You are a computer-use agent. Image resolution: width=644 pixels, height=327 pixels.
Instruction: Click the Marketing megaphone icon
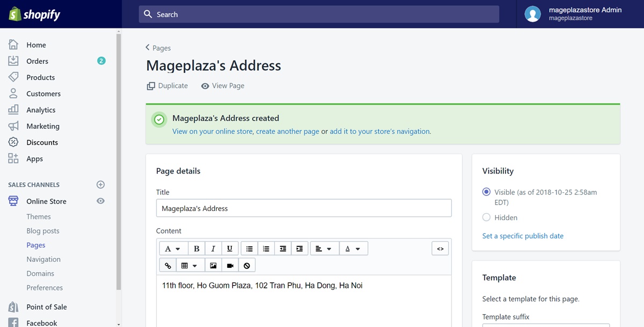tap(13, 126)
